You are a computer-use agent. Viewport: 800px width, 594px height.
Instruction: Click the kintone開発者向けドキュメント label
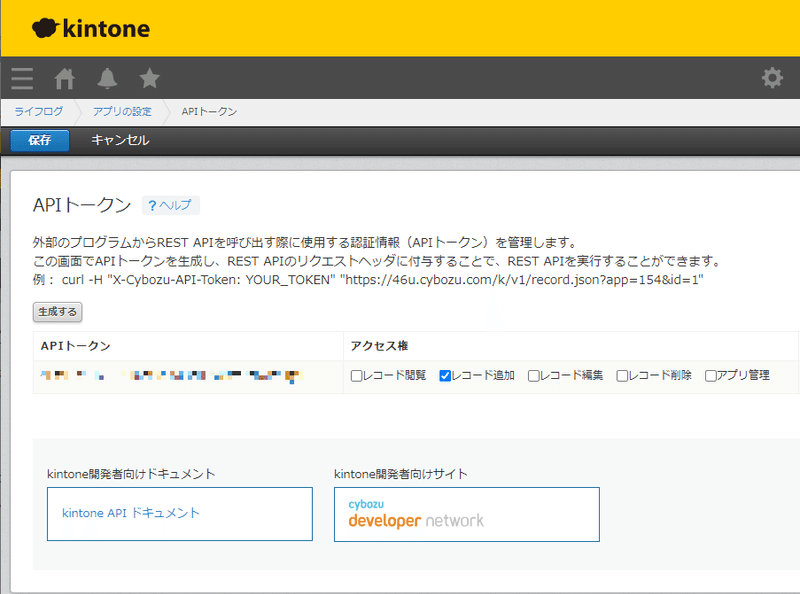[x=131, y=474]
